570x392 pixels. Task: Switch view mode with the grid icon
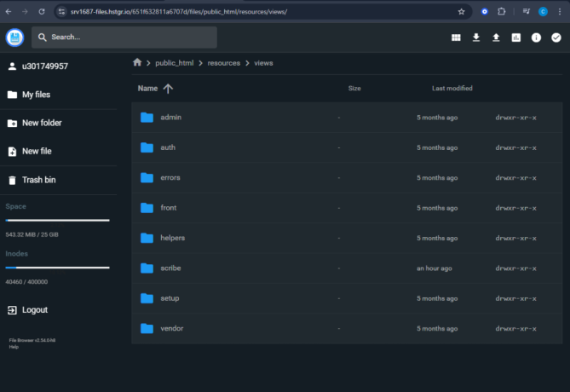456,37
